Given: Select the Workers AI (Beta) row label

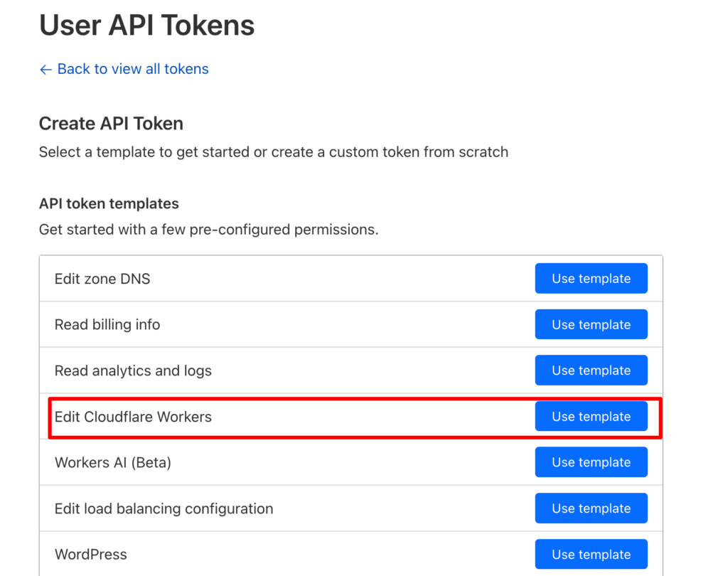Looking at the screenshot, I should [113, 463].
